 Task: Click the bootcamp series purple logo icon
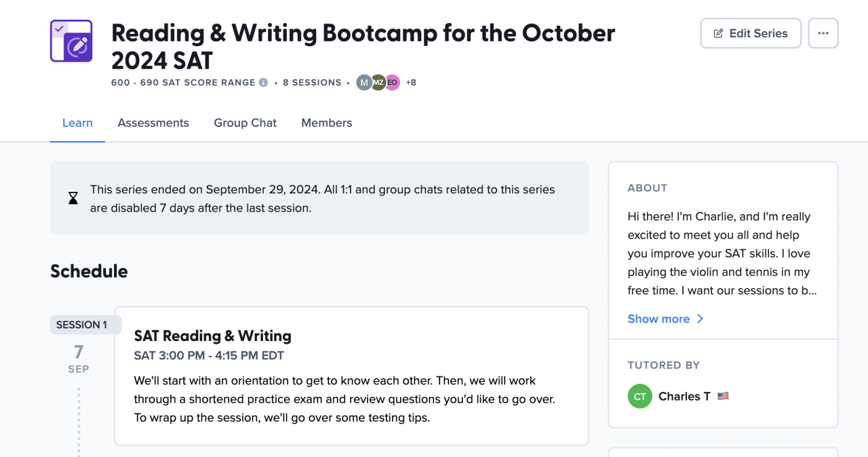[x=71, y=41]
